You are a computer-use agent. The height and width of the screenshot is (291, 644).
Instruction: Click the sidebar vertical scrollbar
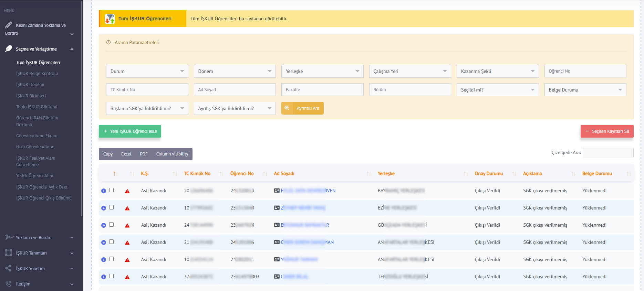click(x=82, y=108)
